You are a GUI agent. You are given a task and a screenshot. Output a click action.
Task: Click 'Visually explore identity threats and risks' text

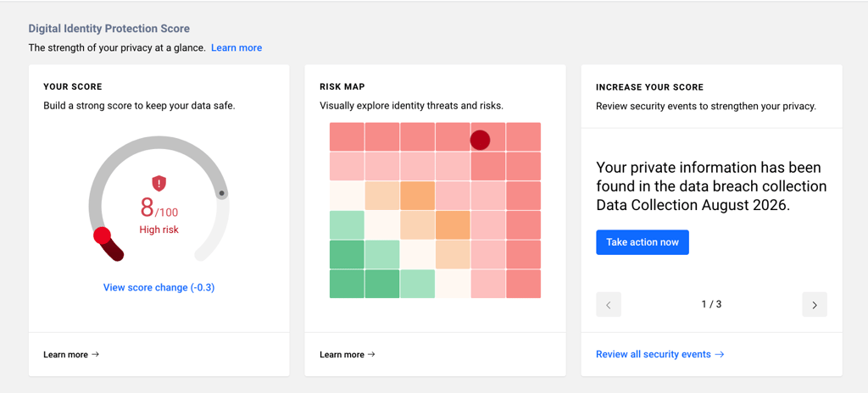pyautogui.click(x=411, y=106)
